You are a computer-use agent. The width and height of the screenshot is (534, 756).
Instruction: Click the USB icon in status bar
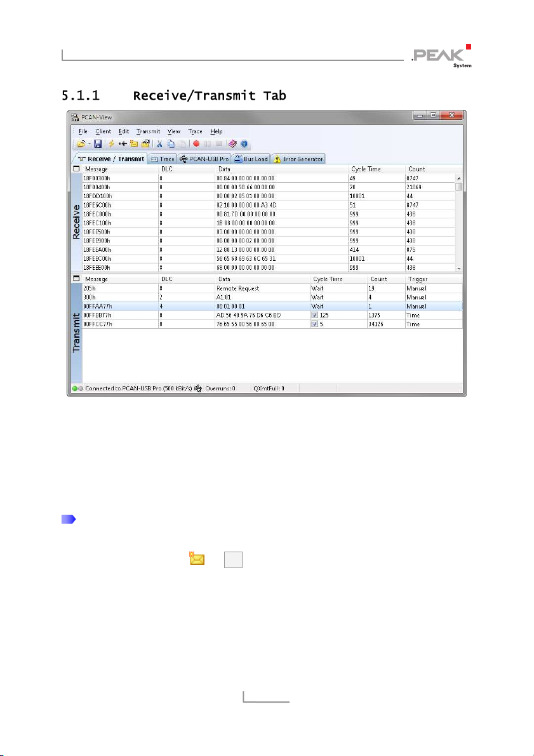[x=197, y=388]
